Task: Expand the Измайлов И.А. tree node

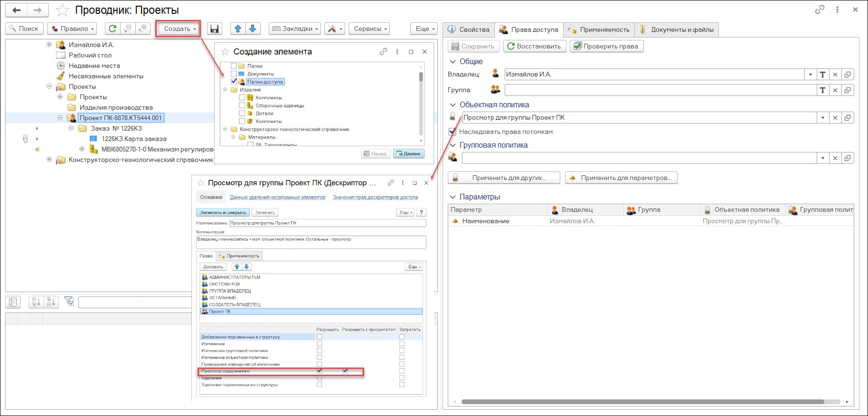Action: tap(49, 45)
